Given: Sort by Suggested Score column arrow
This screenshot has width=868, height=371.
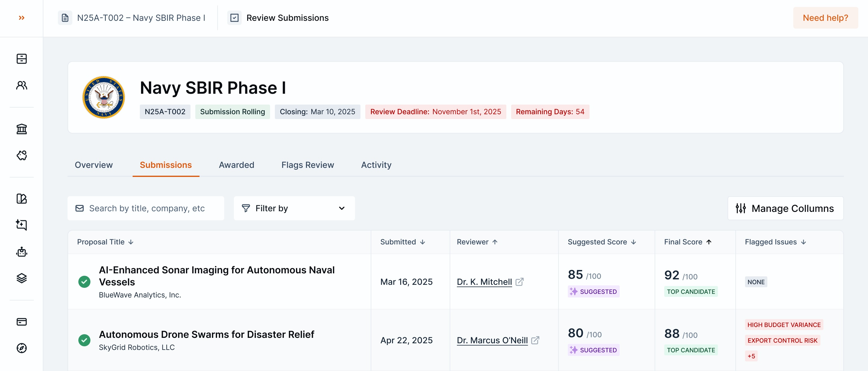Looking at the screenshot, I should click(634, 242).
